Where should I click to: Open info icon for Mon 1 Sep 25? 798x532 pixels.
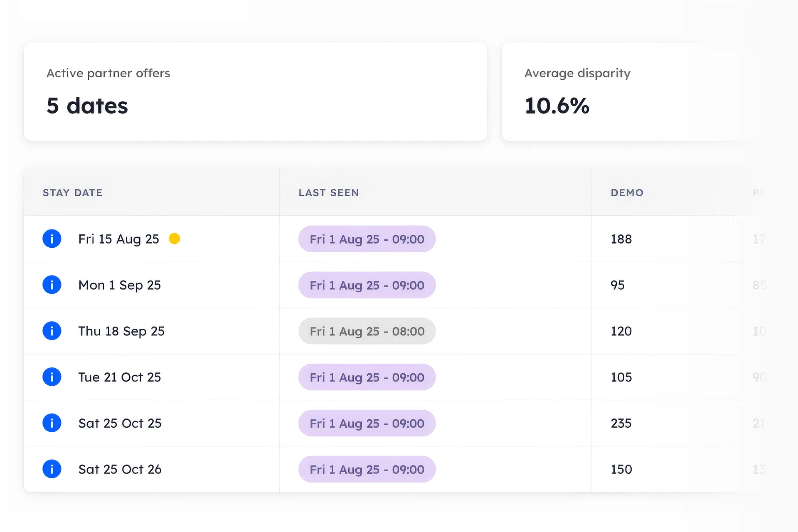[x=52, y=285]
